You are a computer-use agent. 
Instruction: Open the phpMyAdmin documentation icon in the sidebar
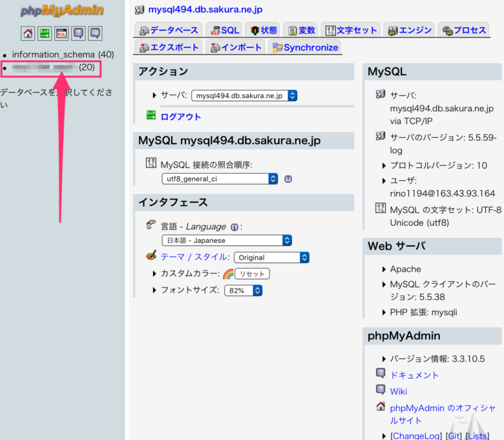[78, 33]
